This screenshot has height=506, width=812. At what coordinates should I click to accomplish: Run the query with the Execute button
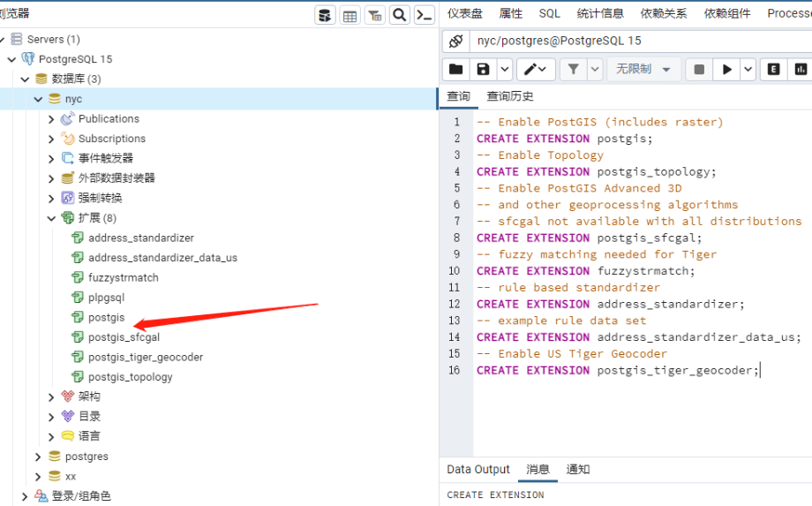727,69
